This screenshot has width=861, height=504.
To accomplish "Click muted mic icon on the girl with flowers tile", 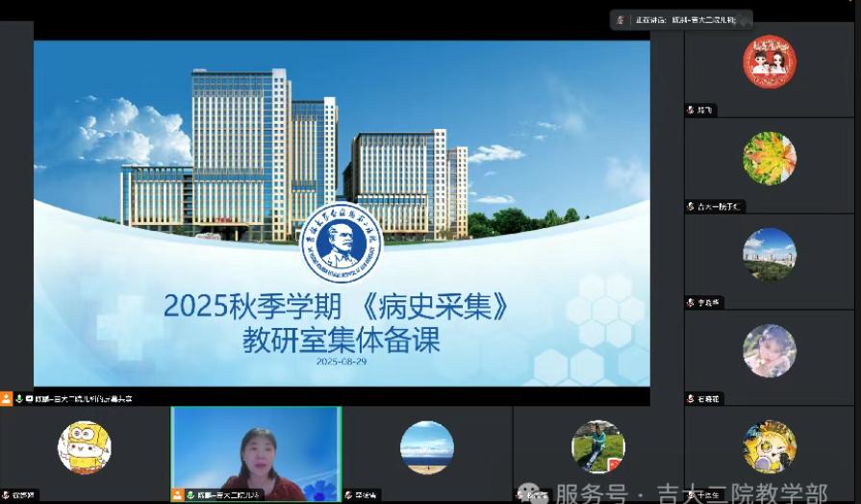I will coord(690,399).
